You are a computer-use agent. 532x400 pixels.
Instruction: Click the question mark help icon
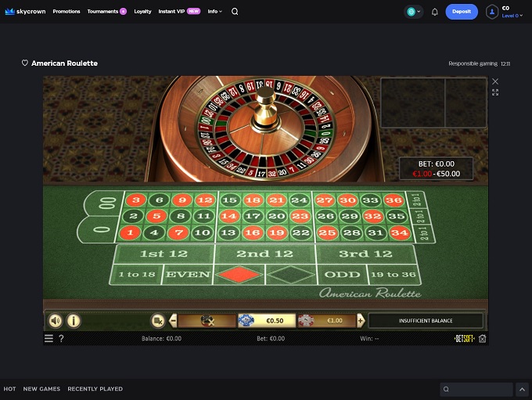[61, 338]
